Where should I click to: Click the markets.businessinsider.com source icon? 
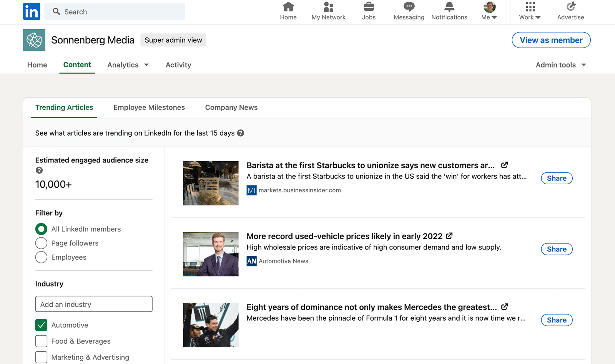click(251, 190)
